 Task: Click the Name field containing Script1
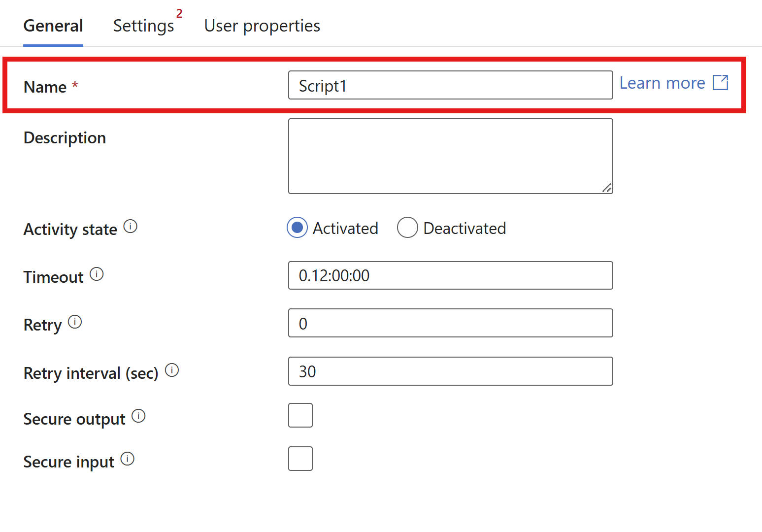[450, 85]
